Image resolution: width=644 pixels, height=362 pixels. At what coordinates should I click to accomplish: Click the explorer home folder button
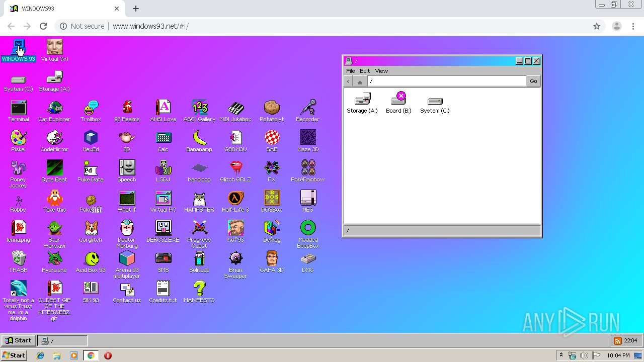coord(360,81)
